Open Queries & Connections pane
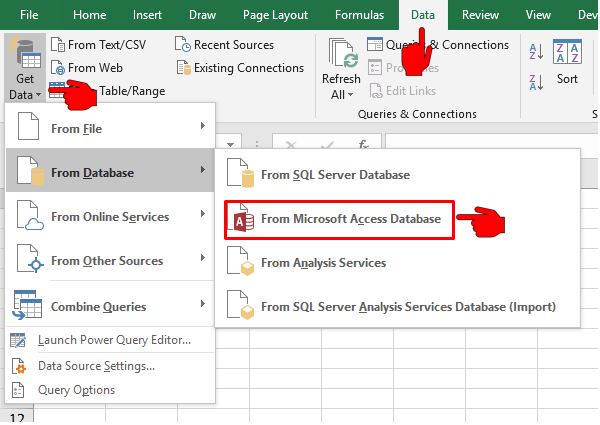 click(438, 45)
